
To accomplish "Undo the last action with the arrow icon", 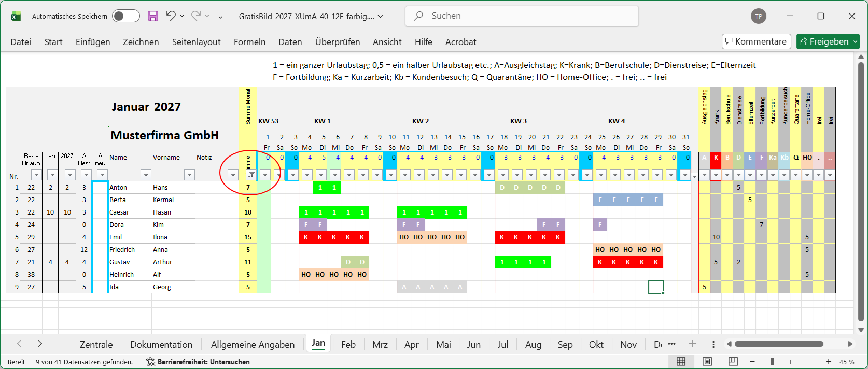I will [x=171, y=16].
